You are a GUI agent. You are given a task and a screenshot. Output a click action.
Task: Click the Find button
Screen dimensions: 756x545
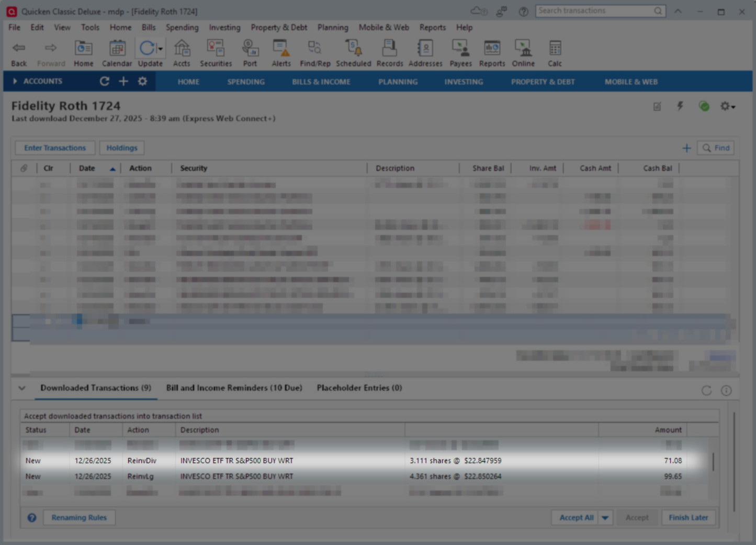point(716,148)
